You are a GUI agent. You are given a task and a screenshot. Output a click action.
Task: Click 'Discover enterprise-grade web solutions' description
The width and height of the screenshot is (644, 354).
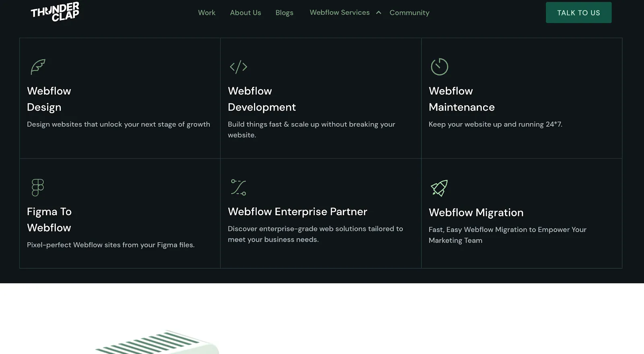click(x=315, y=234)
